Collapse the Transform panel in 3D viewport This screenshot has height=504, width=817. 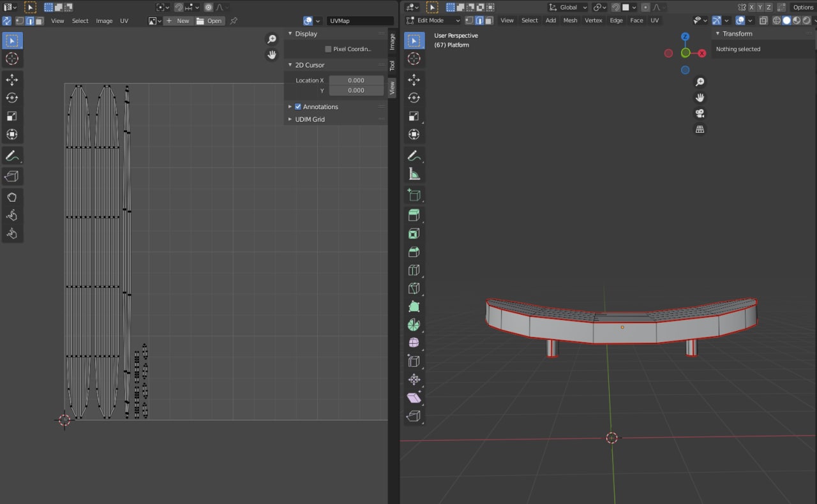click(x=717, y=34)
